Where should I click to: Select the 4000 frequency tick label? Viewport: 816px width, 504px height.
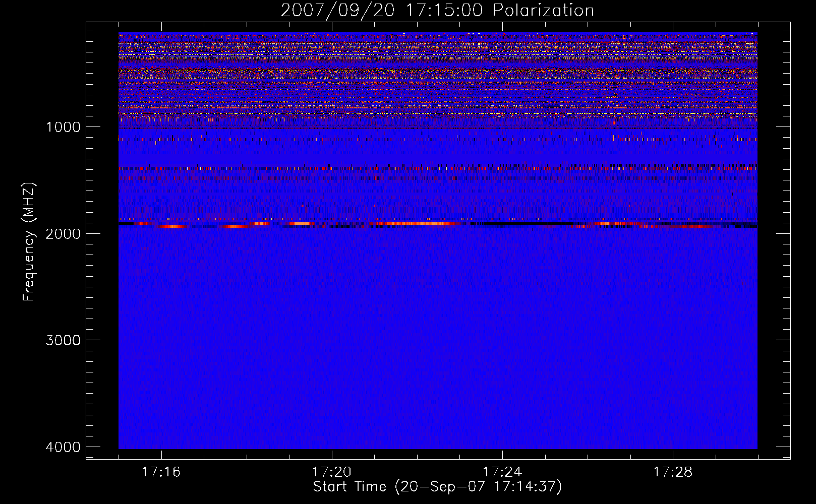[x=63, y=447]
